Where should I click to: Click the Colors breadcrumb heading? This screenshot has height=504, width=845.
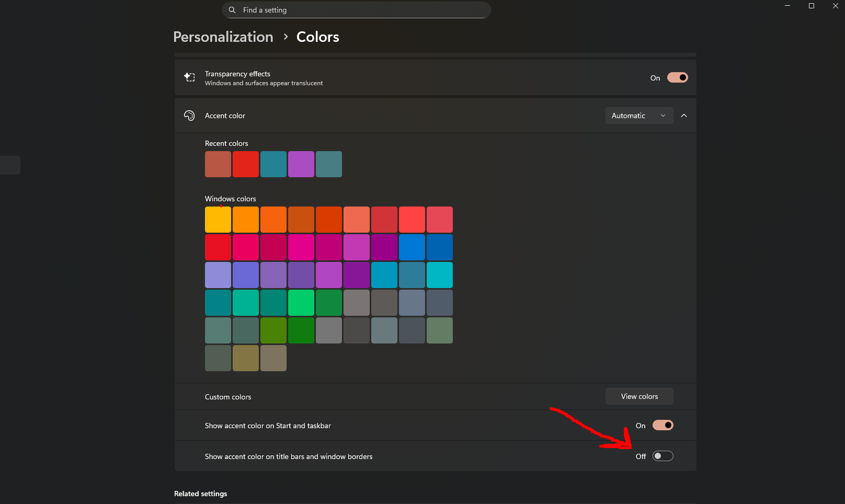(317, 37)
